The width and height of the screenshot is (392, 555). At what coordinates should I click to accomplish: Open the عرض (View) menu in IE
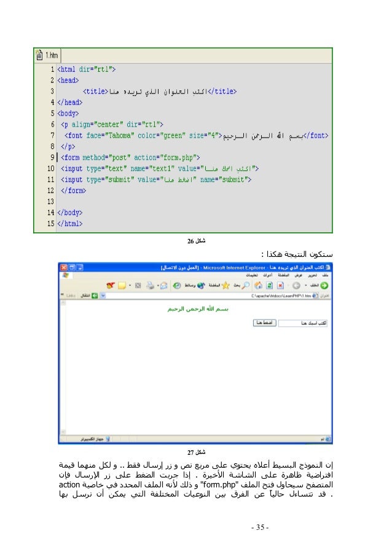click(299, 275)
